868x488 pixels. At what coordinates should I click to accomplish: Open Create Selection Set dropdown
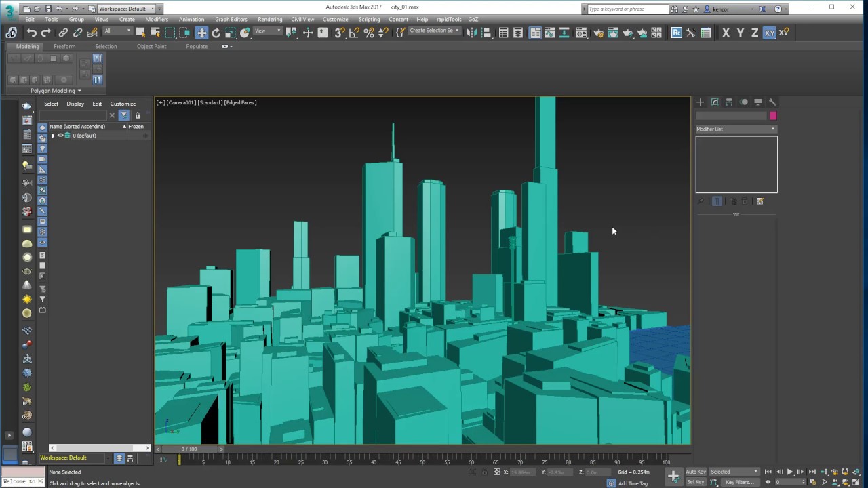pos(434,30)
